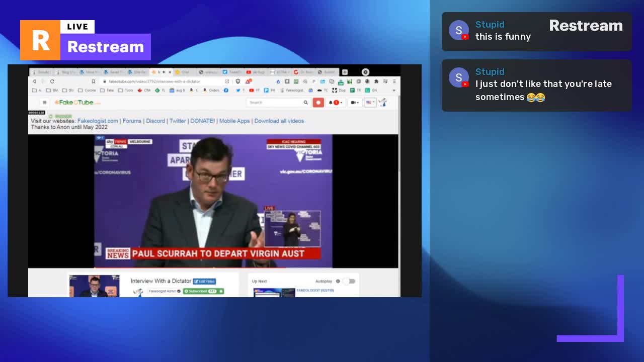This screenshot has width=644, height=362.
Task: Click the FakeoTube logo
Action: (x=77, y=103)
